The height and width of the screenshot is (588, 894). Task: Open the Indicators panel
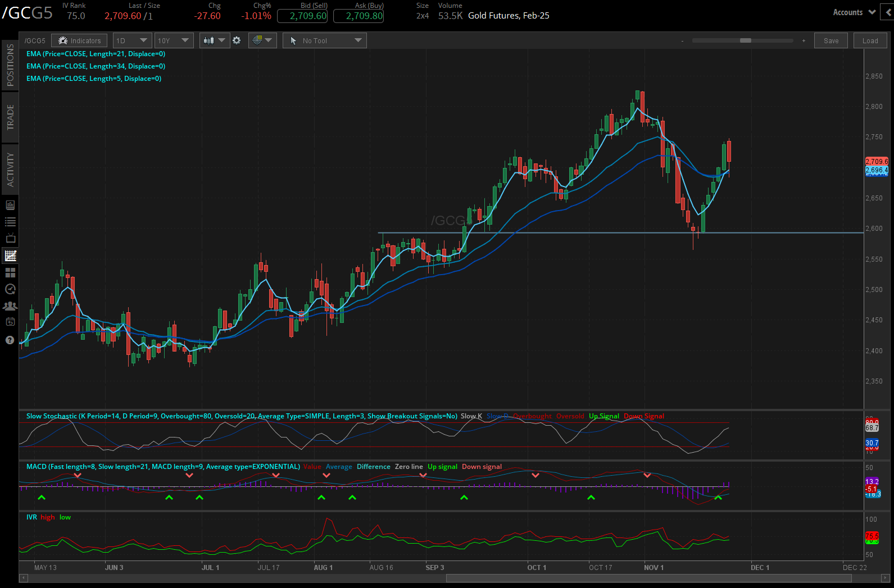79,40
